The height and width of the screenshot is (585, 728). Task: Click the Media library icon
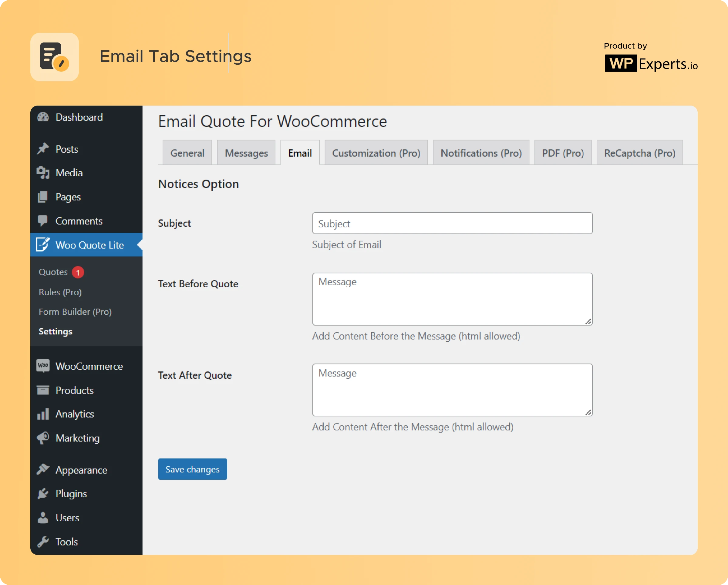(43, 173)
